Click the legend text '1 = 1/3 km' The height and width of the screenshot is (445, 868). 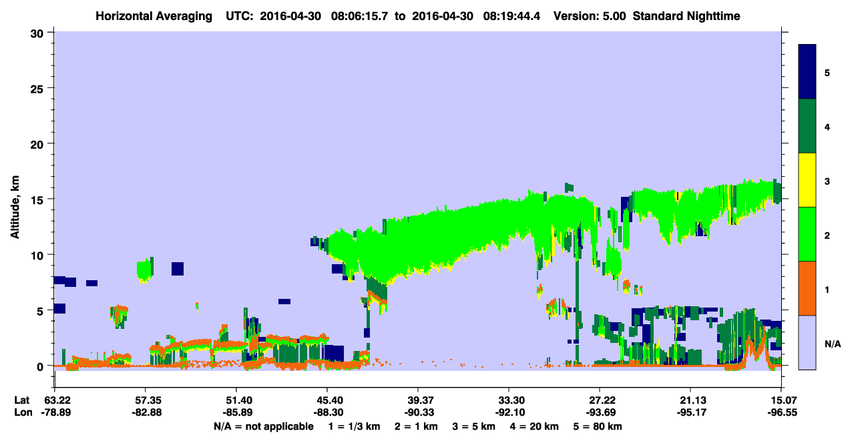(354, 426)
